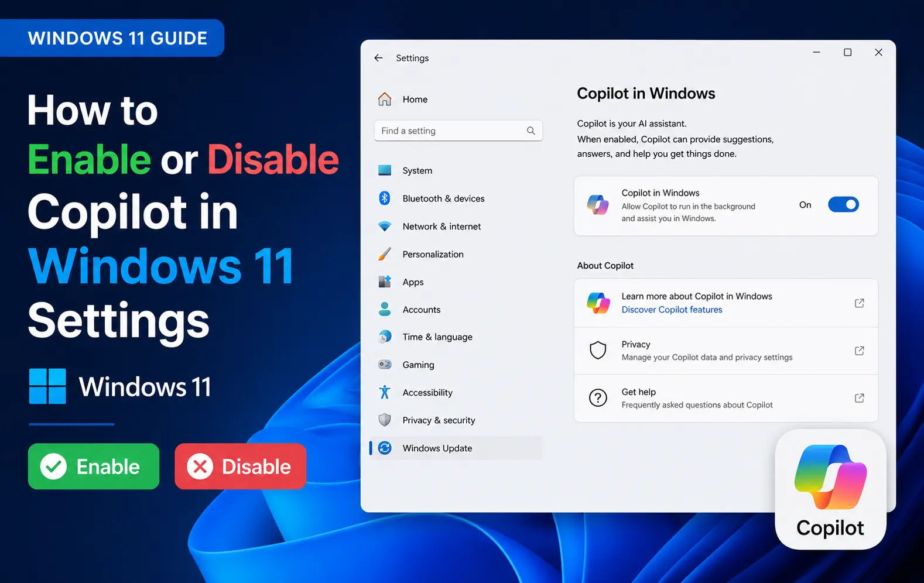The width and height of the screenshot is (924, 583).
Task: Click the red Disable X icon
Action: [200, 467]
